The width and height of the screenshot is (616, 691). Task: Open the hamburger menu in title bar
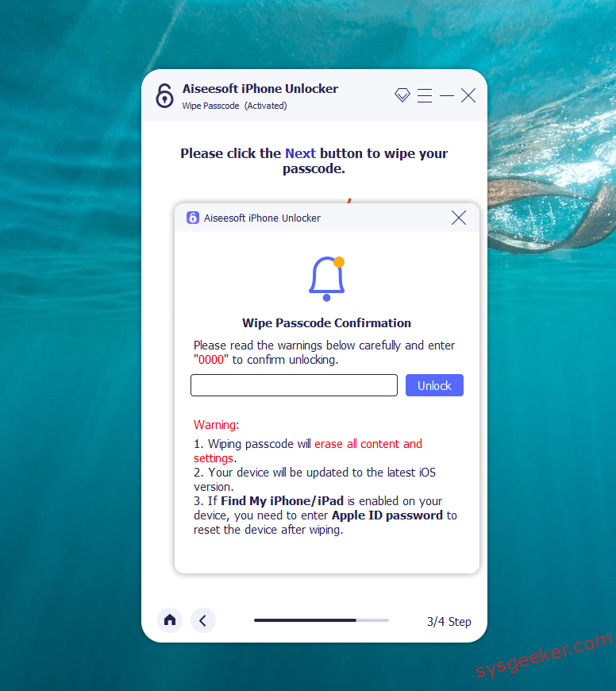click(x=425, y=95)
